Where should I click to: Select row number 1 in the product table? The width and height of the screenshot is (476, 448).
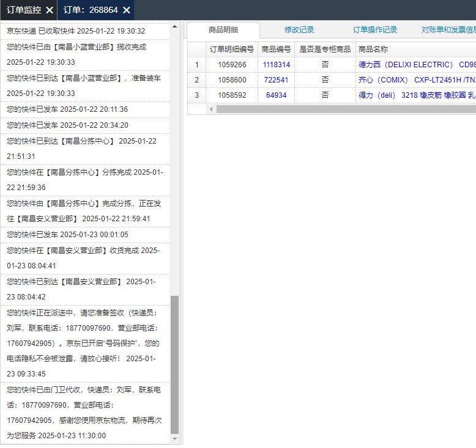pos(197,65)
